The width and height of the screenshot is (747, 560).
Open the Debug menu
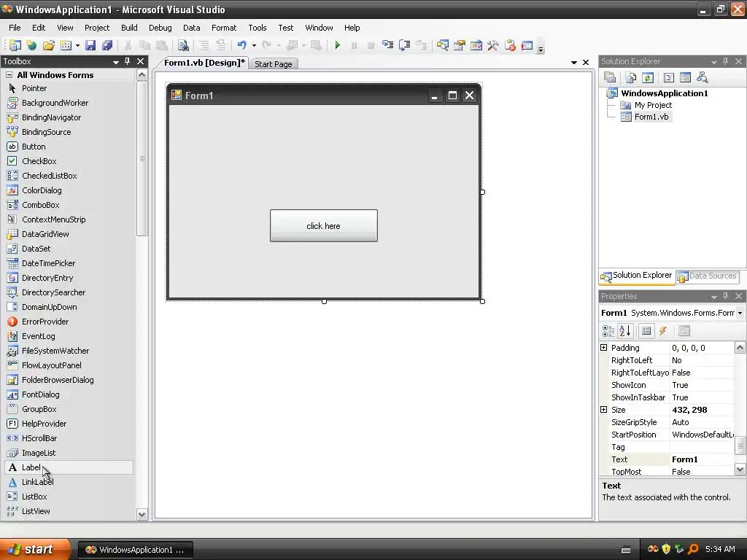[x=160, y=28]
